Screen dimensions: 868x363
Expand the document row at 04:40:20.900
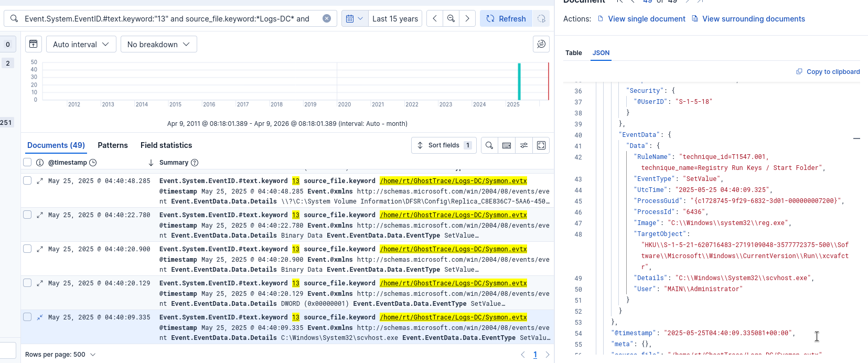point(40,249)
